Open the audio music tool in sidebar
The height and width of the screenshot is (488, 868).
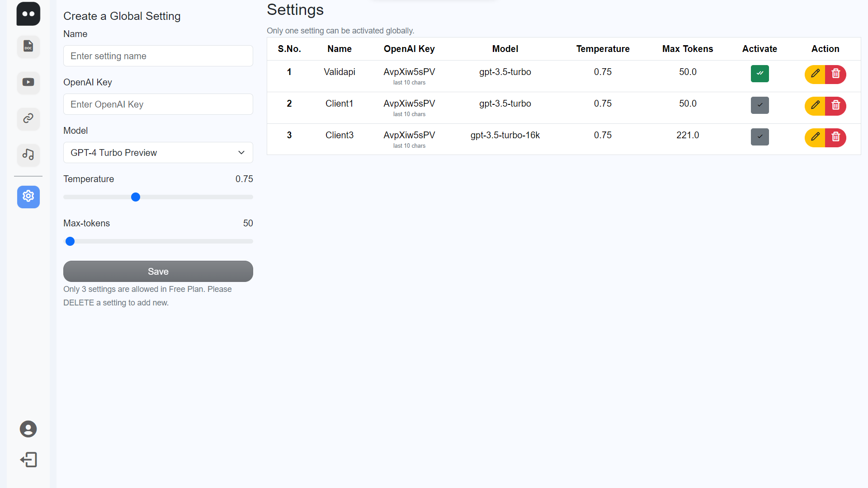[x=28, y=155]
